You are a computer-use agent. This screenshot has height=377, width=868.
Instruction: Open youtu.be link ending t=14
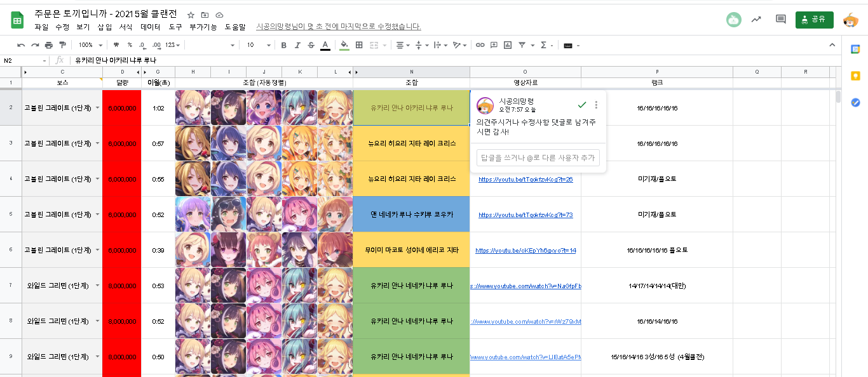click(x=526, y=250)
